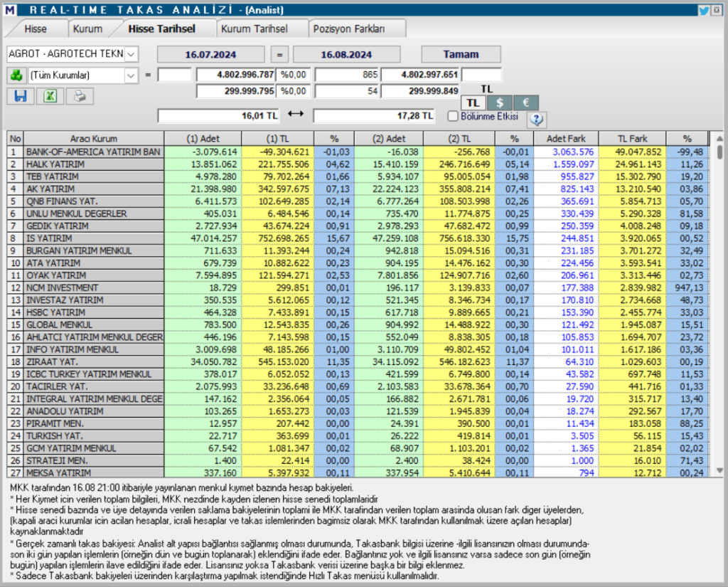728x587 pixels.
Task: Click the table scroll down arrow
Action: tap(719, 470)
